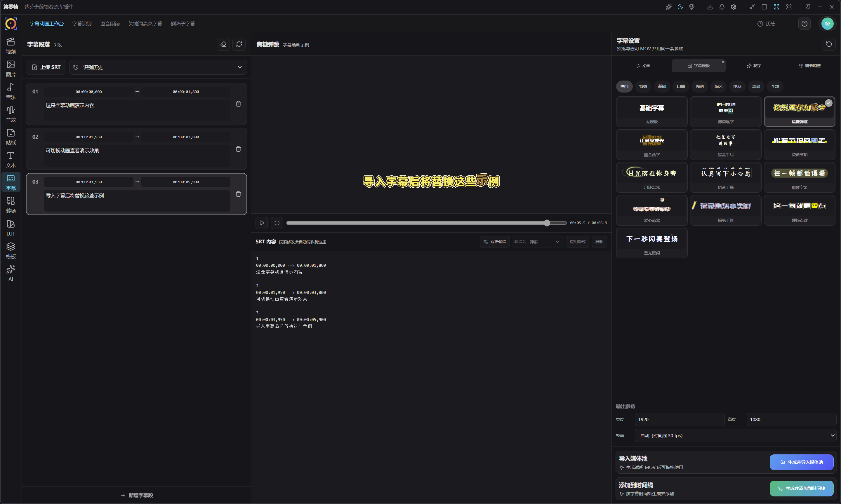Screen dimensions: 841x504
Task: Click the 宽度 input field 1920
Action: coord(680,419)
